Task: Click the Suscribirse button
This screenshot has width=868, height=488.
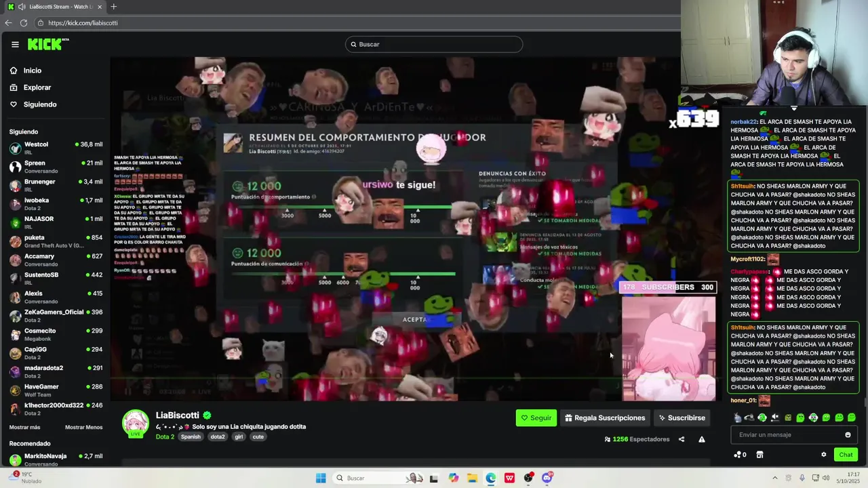Action: click(x=682, y=418)
